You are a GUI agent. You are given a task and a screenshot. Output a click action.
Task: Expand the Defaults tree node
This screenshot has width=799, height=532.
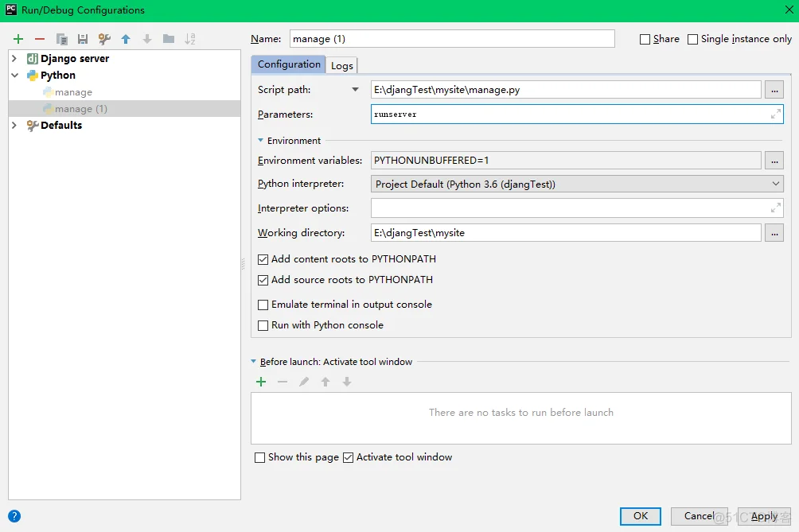coord(14,125)
